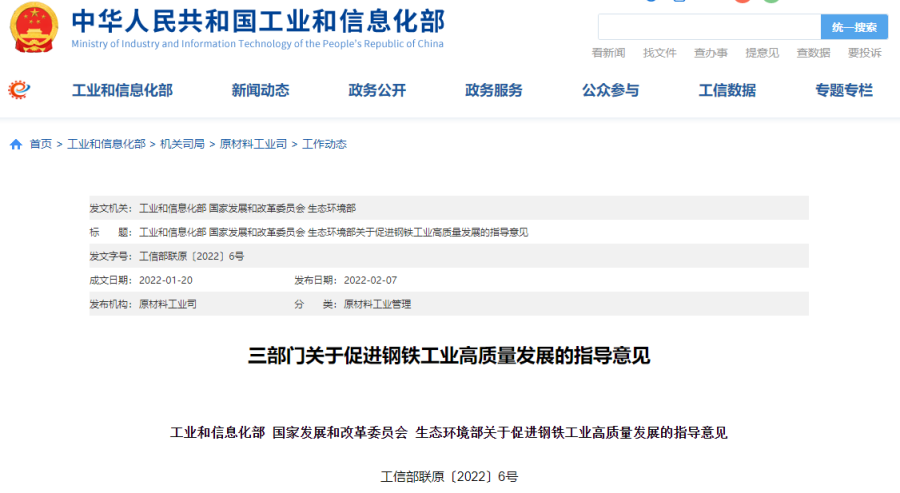Open the 要投诉 quick link
This screenshot has width=900, height=493.
coord(864,53)
